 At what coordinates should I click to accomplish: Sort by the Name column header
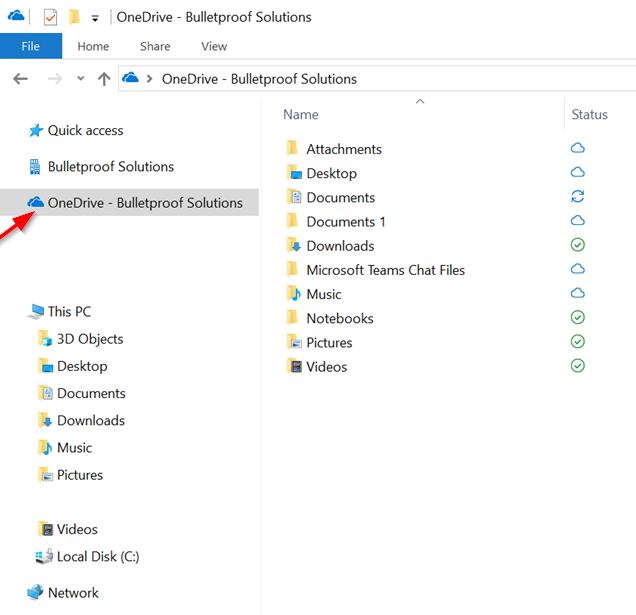click(x=301, y=114)
